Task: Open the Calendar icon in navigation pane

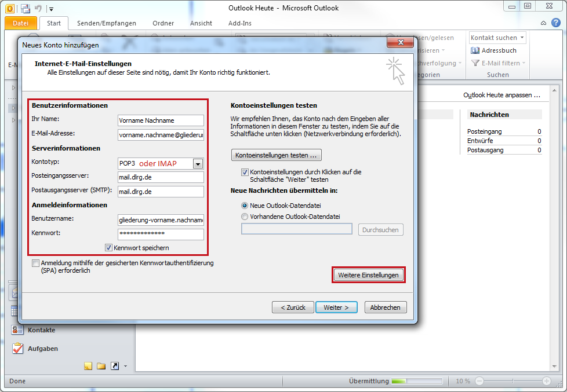Action: click(x=14, y=310)
